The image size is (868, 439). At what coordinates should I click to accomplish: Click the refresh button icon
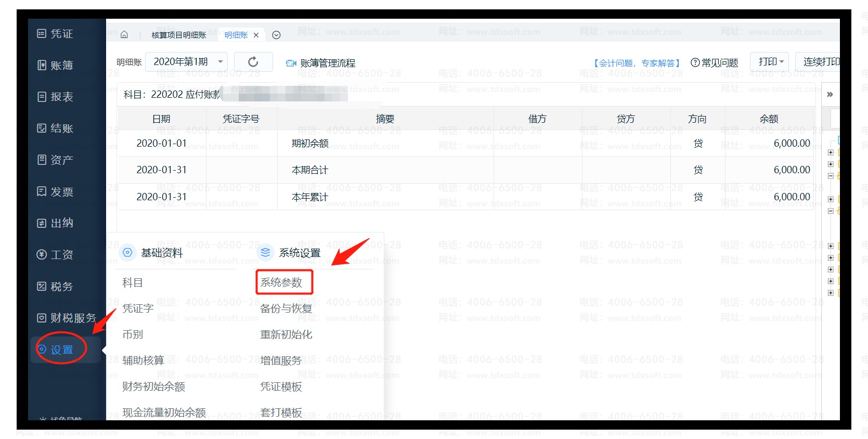click(253, 62)
